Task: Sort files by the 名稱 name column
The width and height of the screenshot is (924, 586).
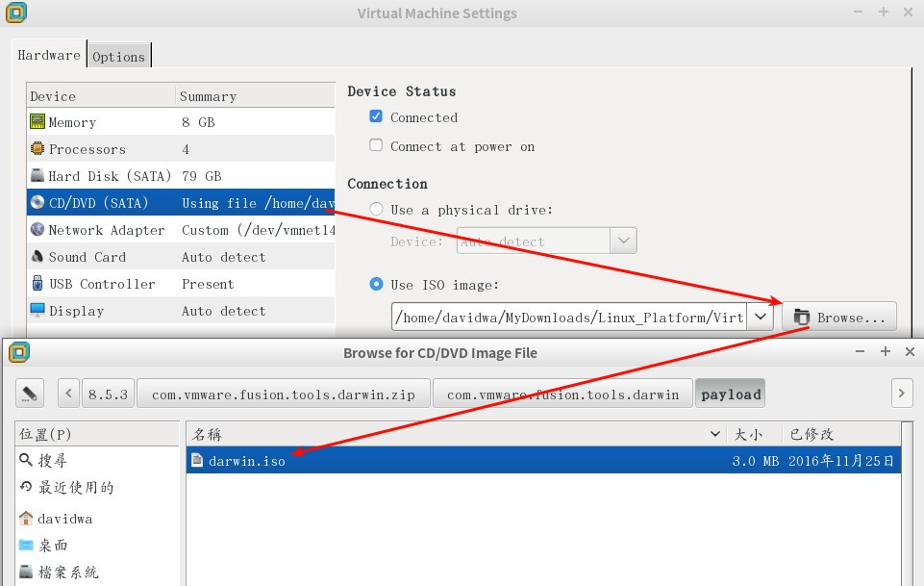Action: click(456, 435)
